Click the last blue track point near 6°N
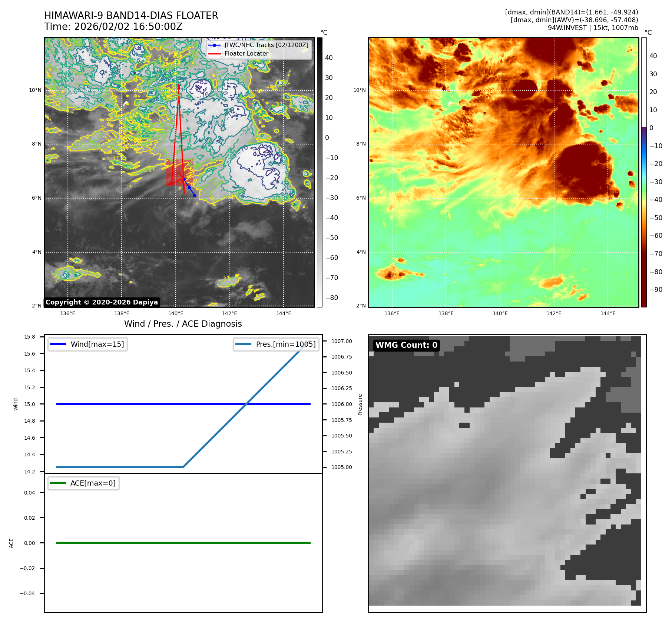672x626 pixels. tap(195, 196)
